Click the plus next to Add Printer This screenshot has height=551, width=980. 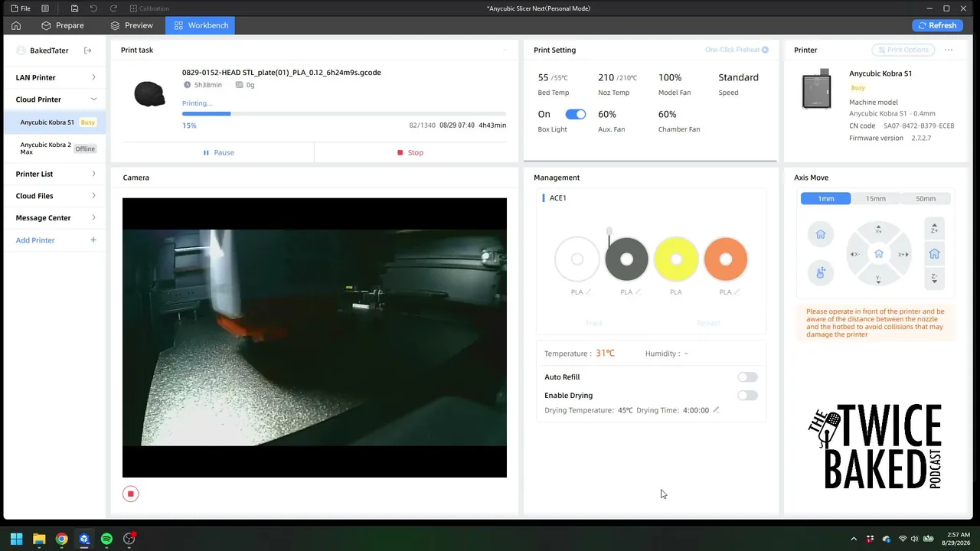pos(93,240)
